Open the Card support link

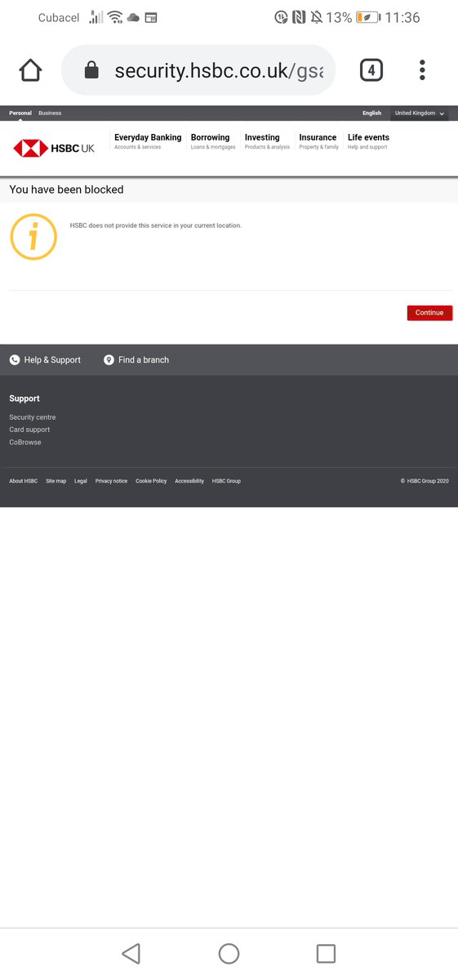[x=29, y=430]
